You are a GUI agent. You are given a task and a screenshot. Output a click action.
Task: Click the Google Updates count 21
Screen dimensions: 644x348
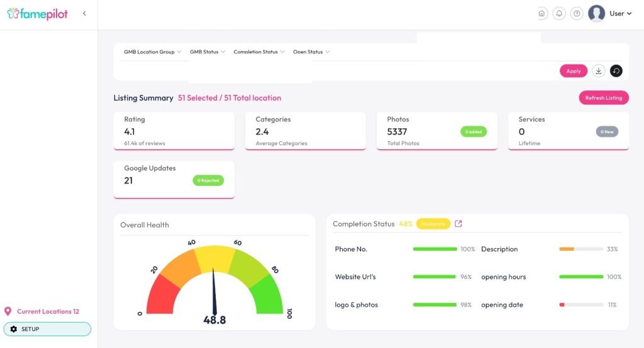128,180
